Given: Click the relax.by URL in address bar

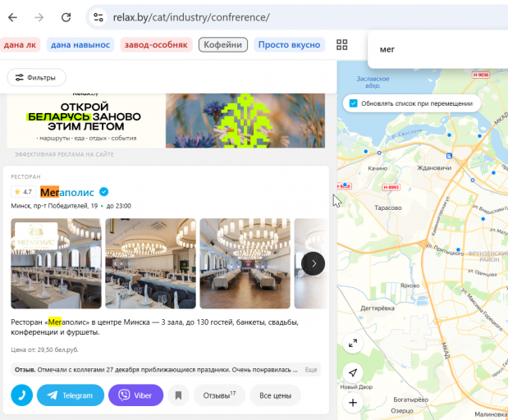Looking at the screenshot, I should (191, 17).
